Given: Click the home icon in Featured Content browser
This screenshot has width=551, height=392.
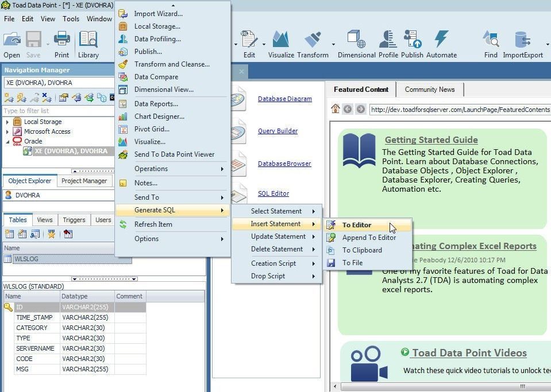Looking at the screenshot, I should tap(335, 109).
